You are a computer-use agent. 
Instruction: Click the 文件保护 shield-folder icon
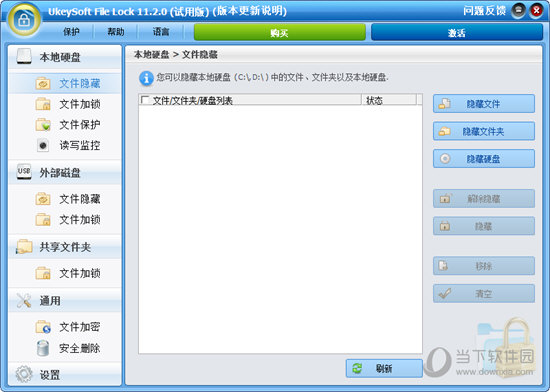coord(43,125)
